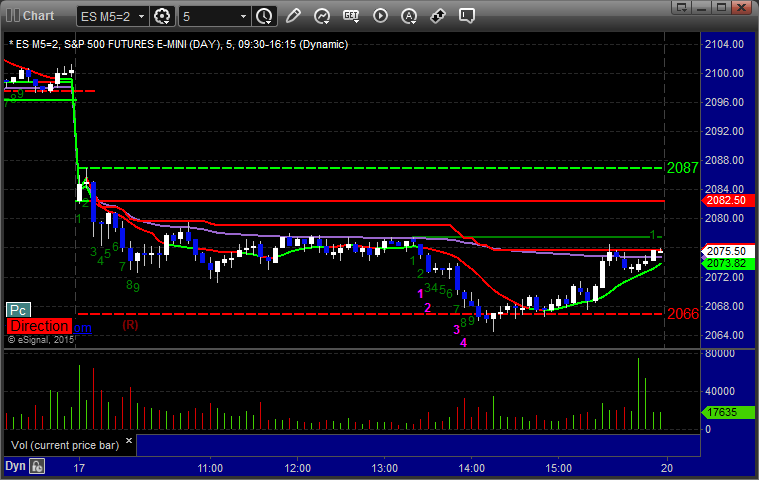Viewport: 759px width, 480px height.
Task: Click the GET tools toolbar icon
Action: pyautogui.click(x=350, y=16)
